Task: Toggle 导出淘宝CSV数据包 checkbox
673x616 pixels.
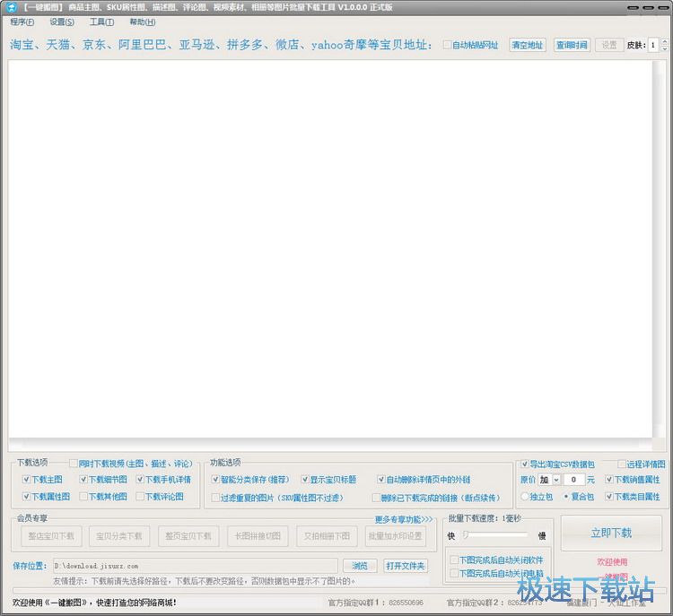Action: click(524, 464)
